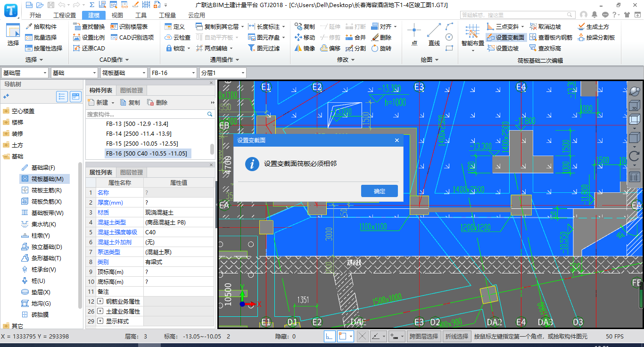Viewport: 644px width, 347px height.
Task: Open 查看板内钢筋
Action: (551, 37)
